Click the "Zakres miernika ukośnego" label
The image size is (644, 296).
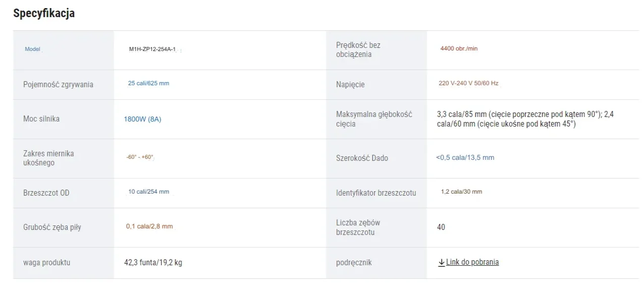click(48, 158)
